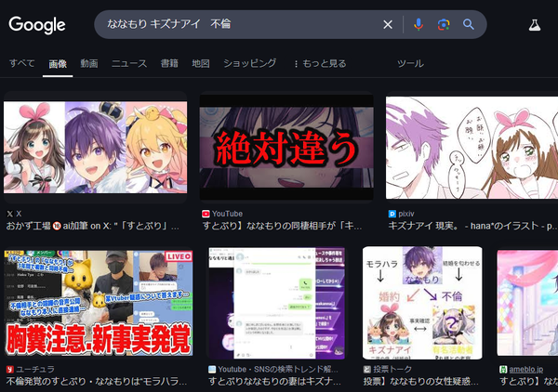Image resolution: width=558 pixels, height=392 pixels.
Task: Open the 不倫発覚のすとぷり・ななもりは link
Action: tap(97, 382)
